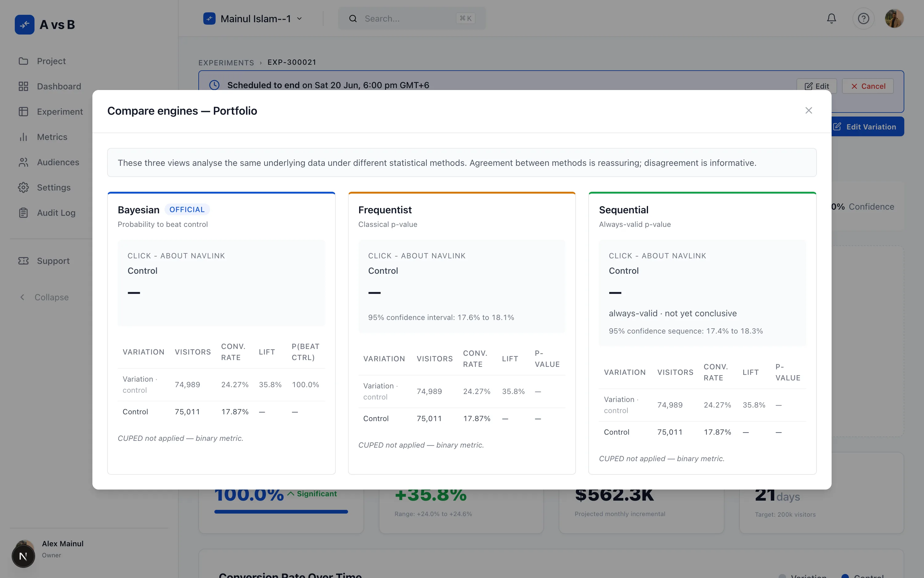Click the Edit schedule button
Viewport: 924px width, 578px height.
[816, 86]
